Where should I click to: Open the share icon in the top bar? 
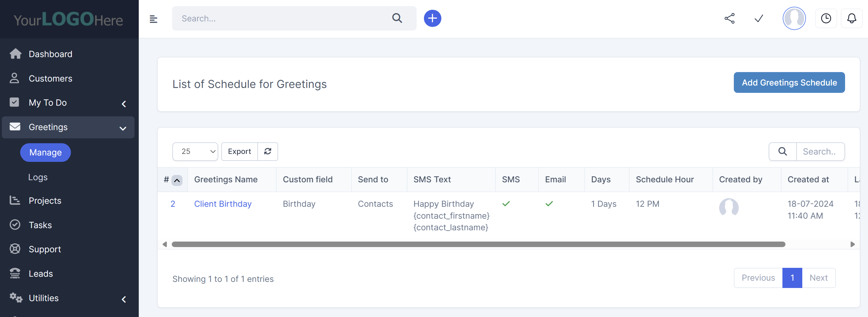[730, 19]
